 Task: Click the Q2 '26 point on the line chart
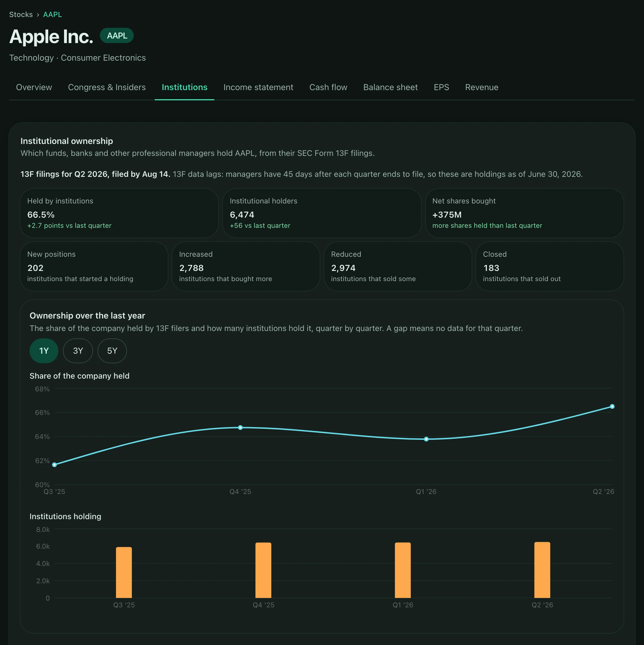[x=612, y=406]
